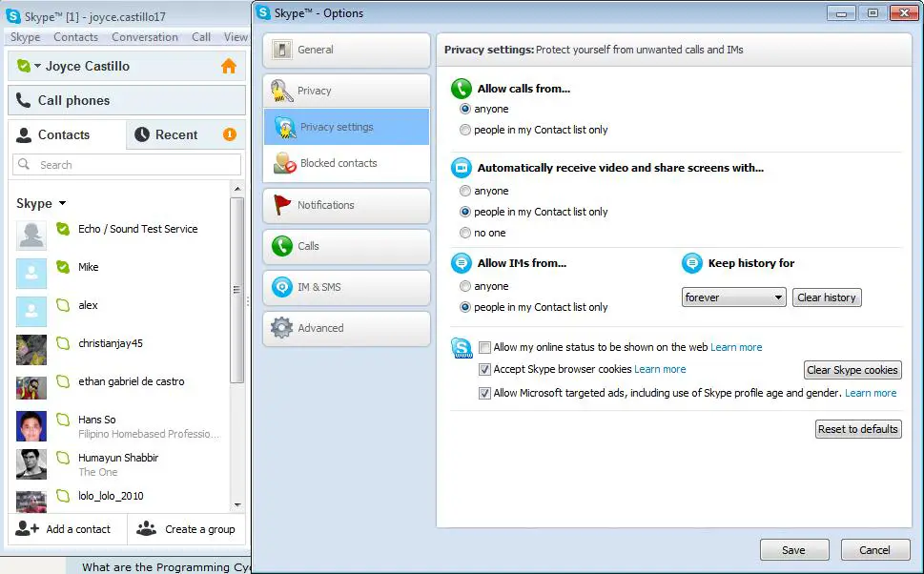Click chat bubble icon beside Allow IMs from

click(x=462, y=263)
